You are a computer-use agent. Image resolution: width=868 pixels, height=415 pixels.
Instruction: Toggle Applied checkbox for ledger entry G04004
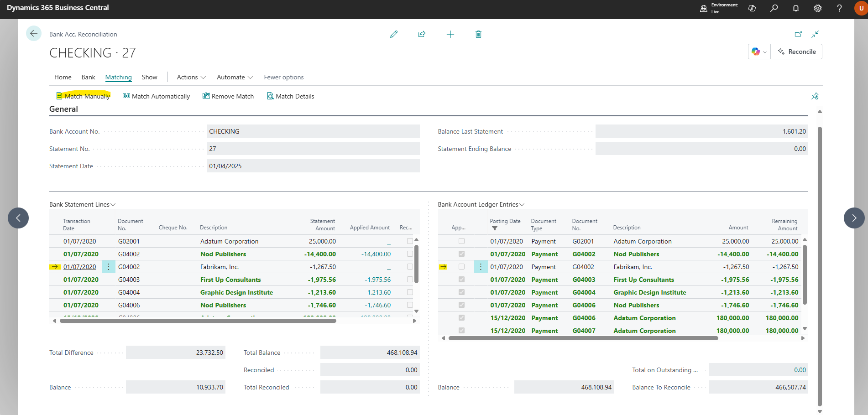coord(461,292)
